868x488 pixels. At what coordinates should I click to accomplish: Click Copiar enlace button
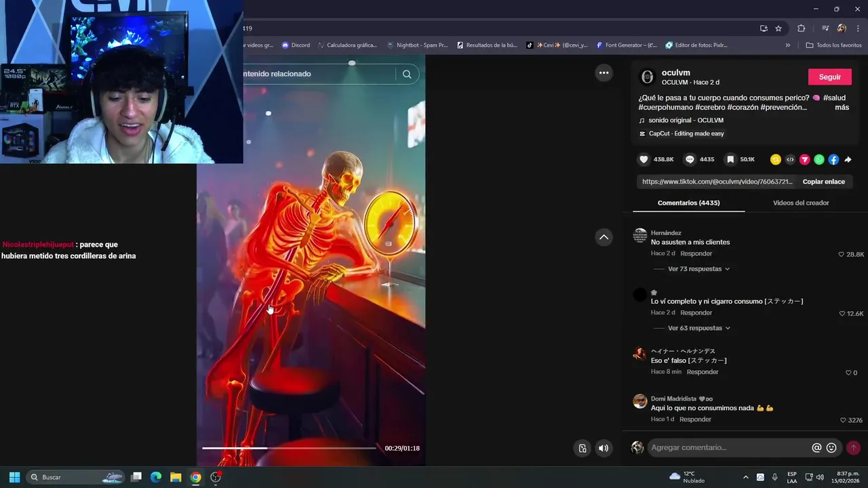click(x=823, y=182)
